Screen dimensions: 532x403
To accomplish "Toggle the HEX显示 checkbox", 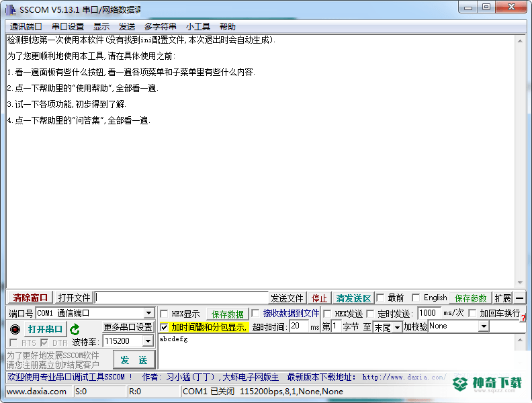I will point(164,314).
